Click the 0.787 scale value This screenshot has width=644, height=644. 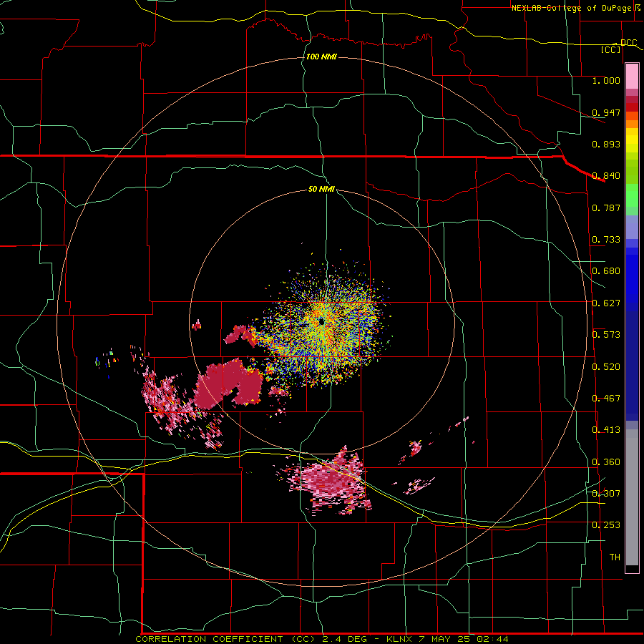(x=606, y=208)
